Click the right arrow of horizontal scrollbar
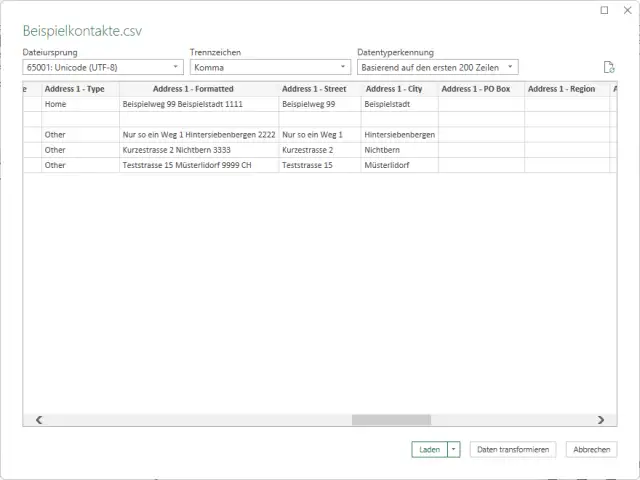The image size is (640, 480). 600,420
